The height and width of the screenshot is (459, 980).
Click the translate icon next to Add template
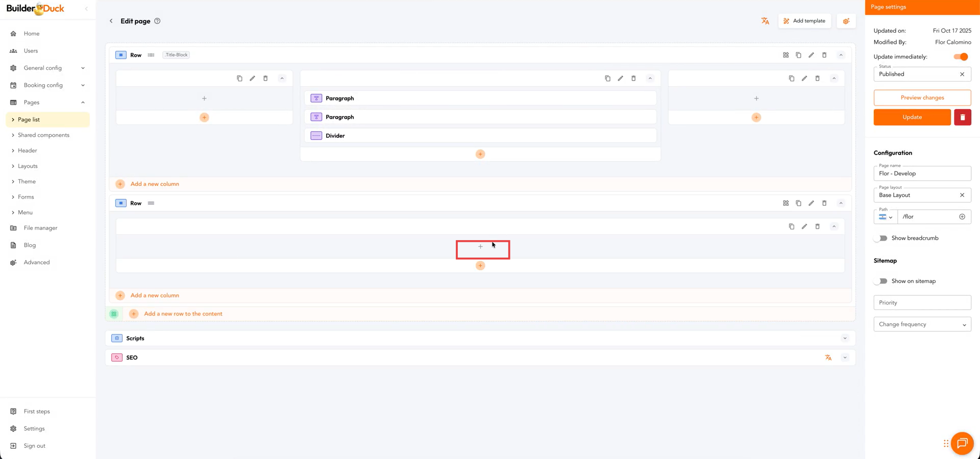[x=765, y=21]
